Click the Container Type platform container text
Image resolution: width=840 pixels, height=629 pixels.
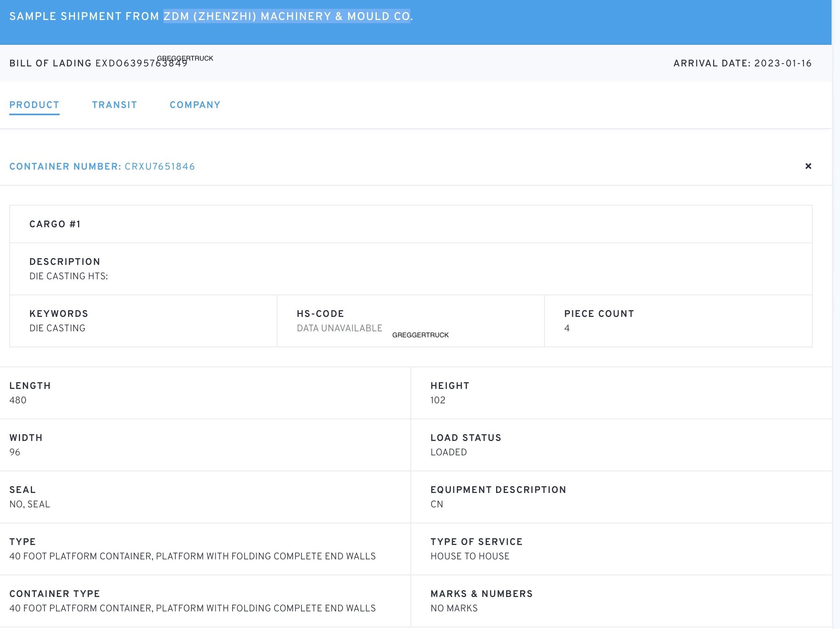tap(192, 608)
